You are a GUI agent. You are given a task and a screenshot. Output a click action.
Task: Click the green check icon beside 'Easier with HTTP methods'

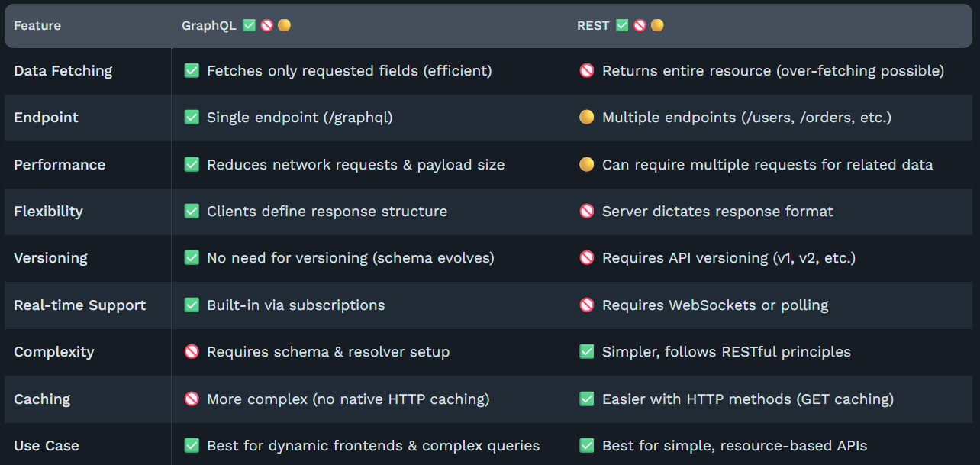tap(586, 399)
